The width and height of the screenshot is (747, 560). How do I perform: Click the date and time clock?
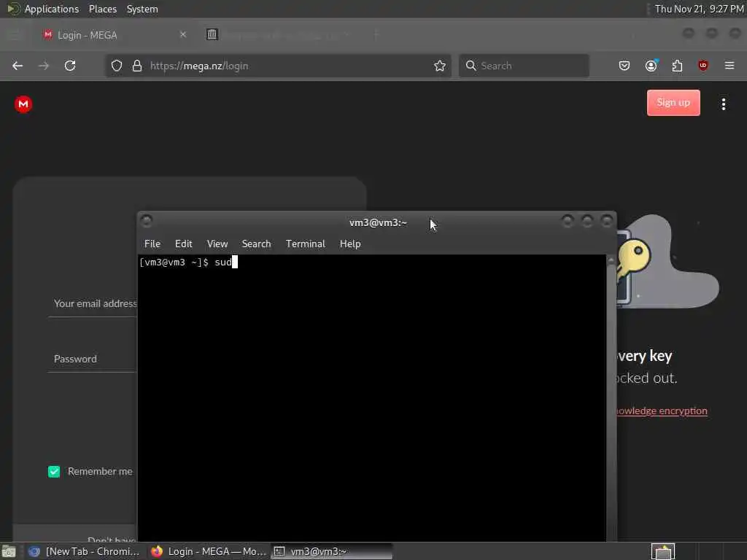click(x=699, y=9)
